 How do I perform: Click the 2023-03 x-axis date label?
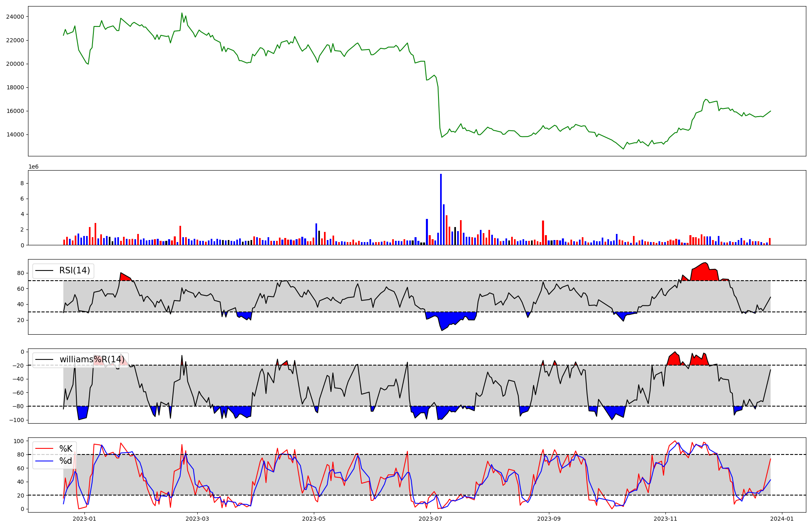[x=197, y=519]
